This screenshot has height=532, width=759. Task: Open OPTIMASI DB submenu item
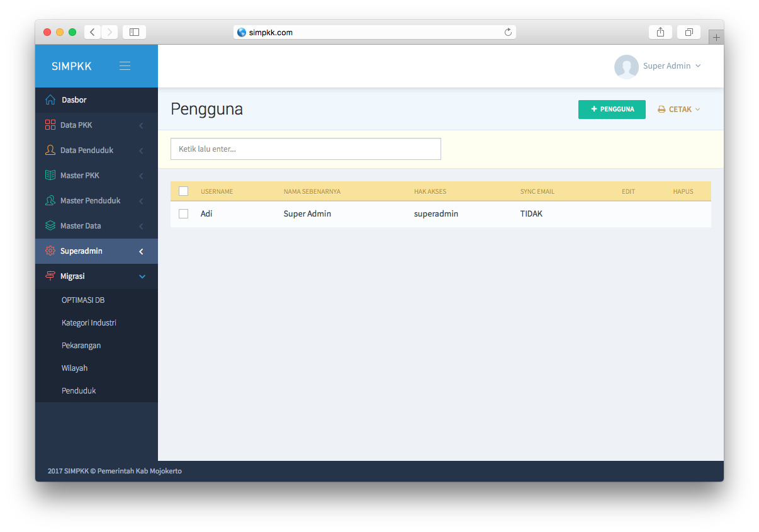pos(83,300)
